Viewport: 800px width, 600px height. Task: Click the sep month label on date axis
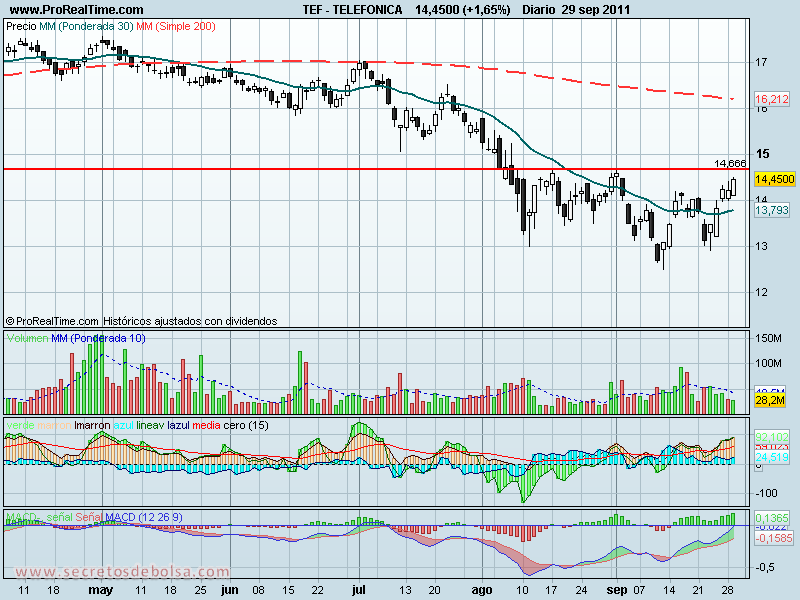tap(617, 590)
